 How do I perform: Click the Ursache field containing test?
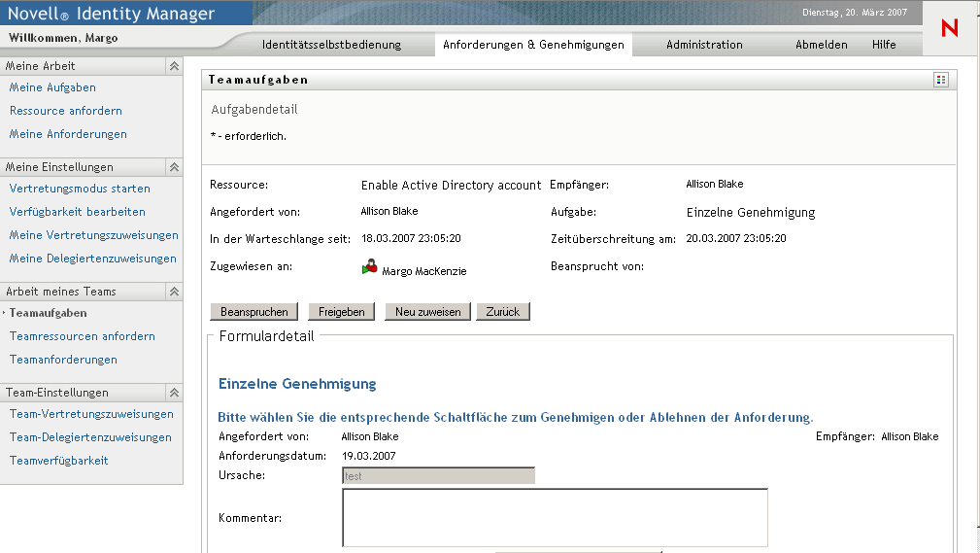pyautogui.click(x=438, y=475)
